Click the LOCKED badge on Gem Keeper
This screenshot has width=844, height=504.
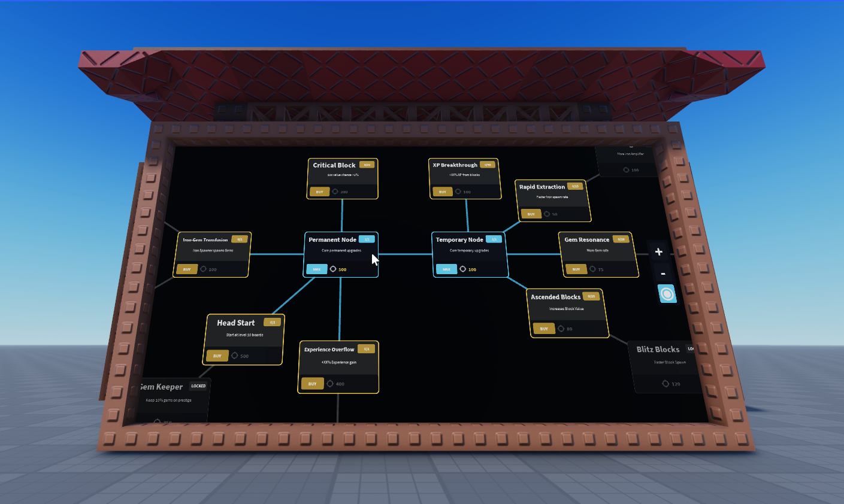(x=198, y=386)
